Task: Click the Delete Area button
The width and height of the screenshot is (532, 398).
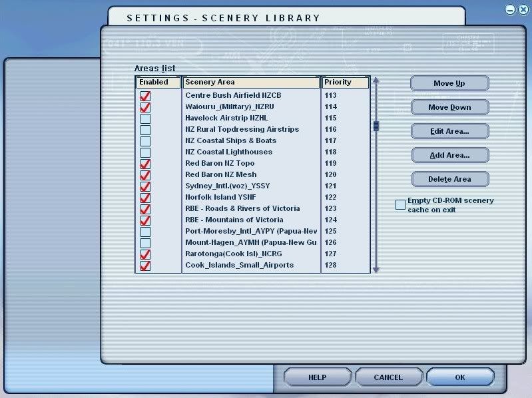Action: [x=449, y=179]
